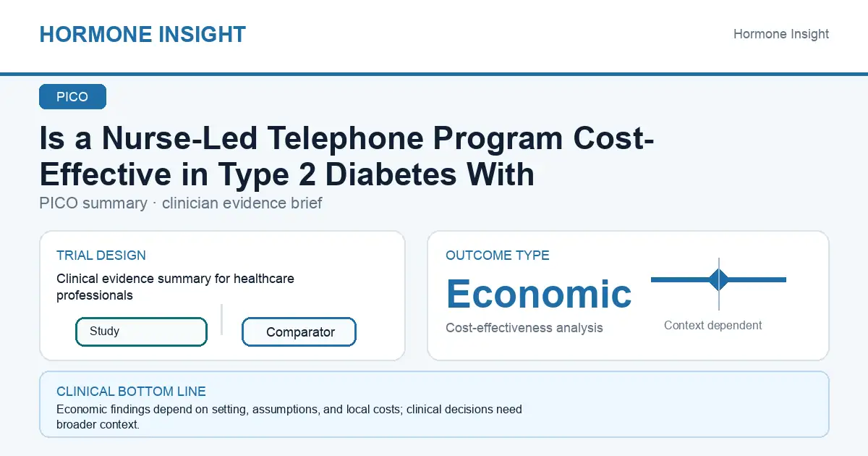This screenshot has width=868, height=456.
Task: Select the TRIAL DESIGN card heading
Action: [101, 256]
